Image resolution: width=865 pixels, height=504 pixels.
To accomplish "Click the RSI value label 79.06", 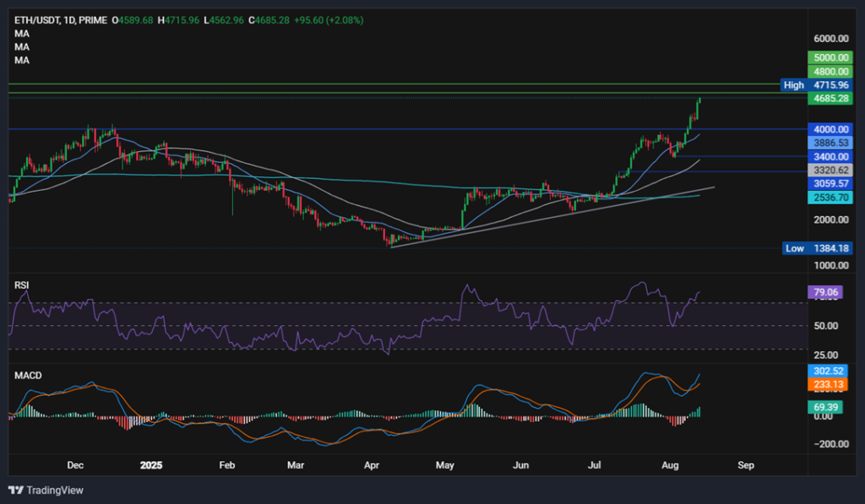I will [825, 292].
